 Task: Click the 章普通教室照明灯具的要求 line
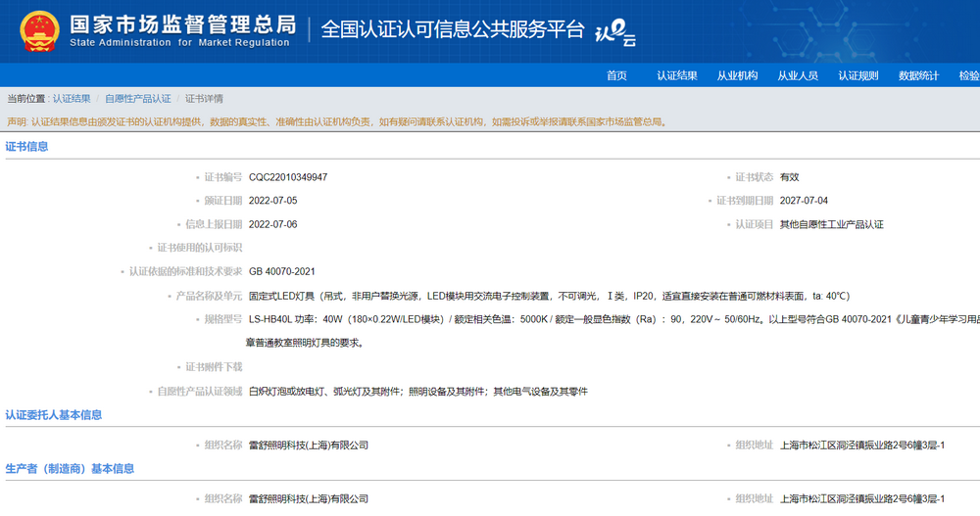pyautogui.click(x=305, y=343)
